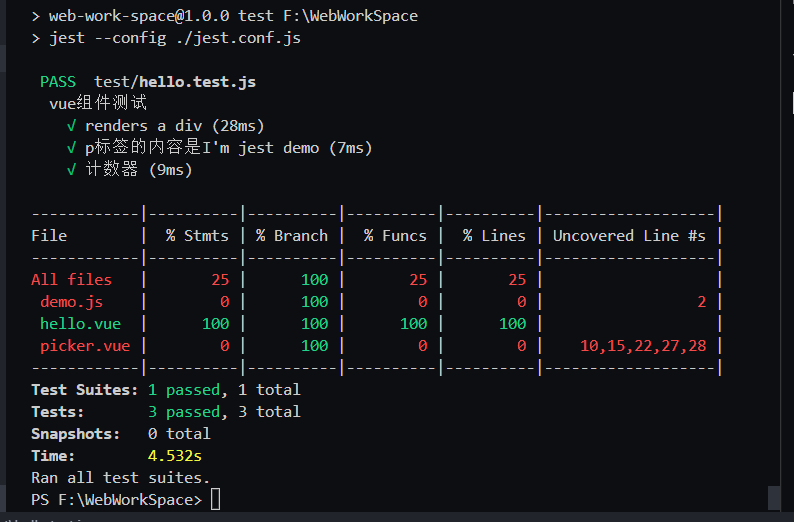The height and width of the screenshot is (522, 794).
Task: Click the 'All files' row label
Action: click(x=71, y=279)
